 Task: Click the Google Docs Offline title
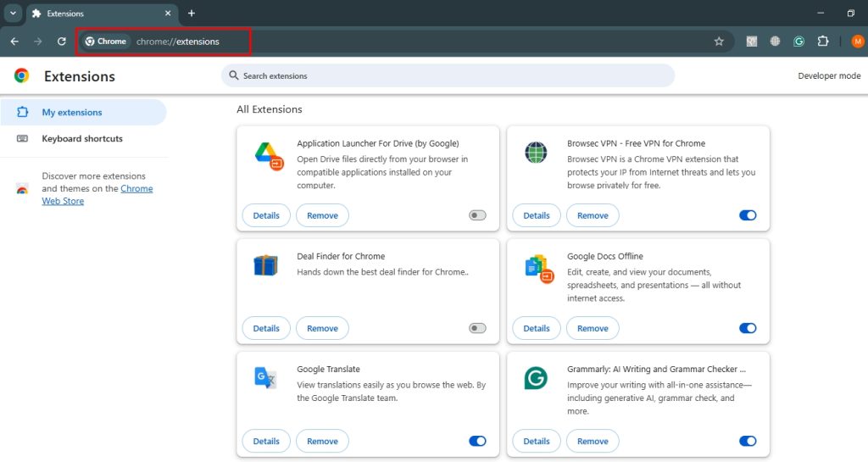(605, 256)
